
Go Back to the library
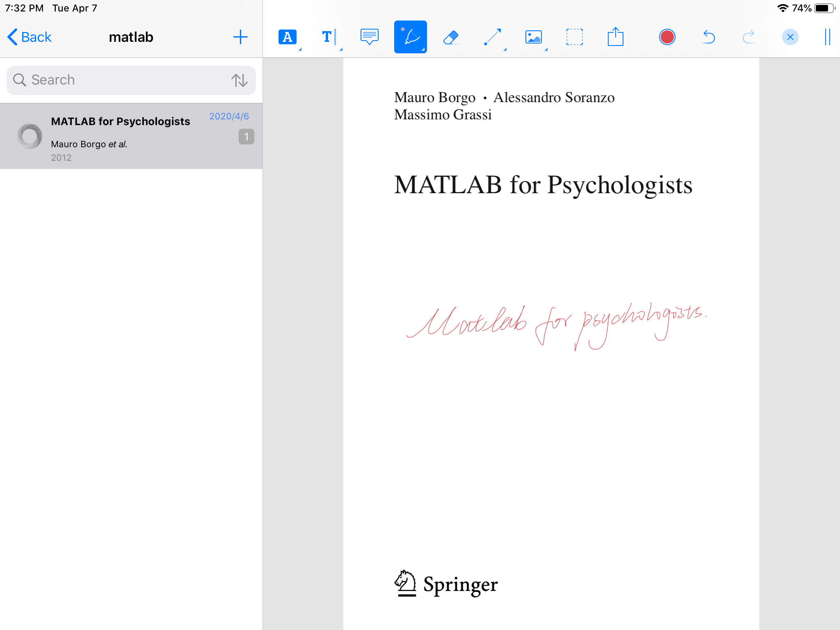click(30, 37)
